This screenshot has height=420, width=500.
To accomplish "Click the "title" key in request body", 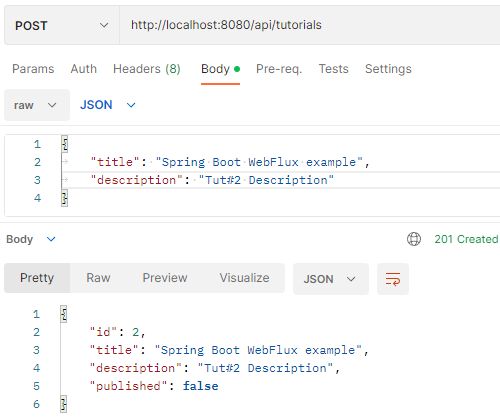I will (115, 162).
